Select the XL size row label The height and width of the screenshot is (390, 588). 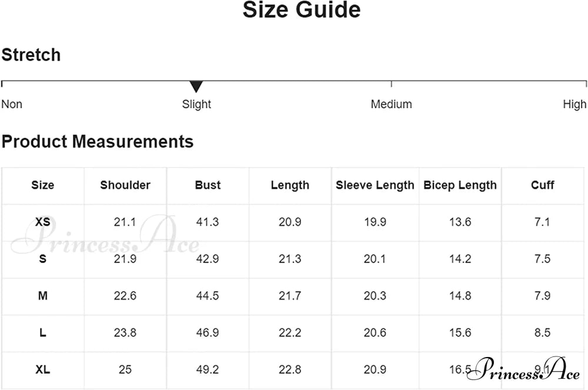(43, 370)
